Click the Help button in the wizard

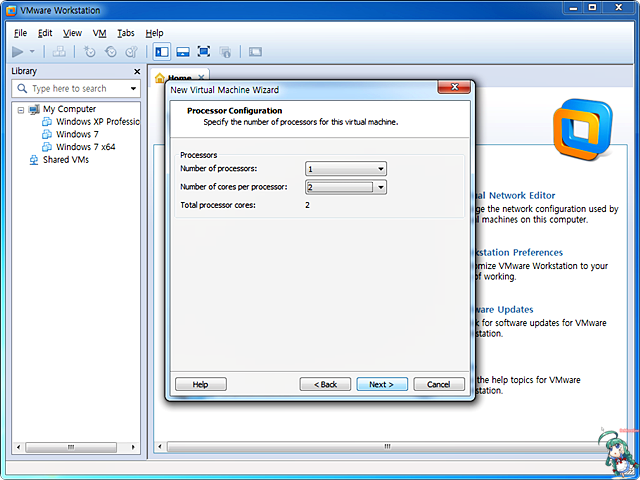(201, 384)
